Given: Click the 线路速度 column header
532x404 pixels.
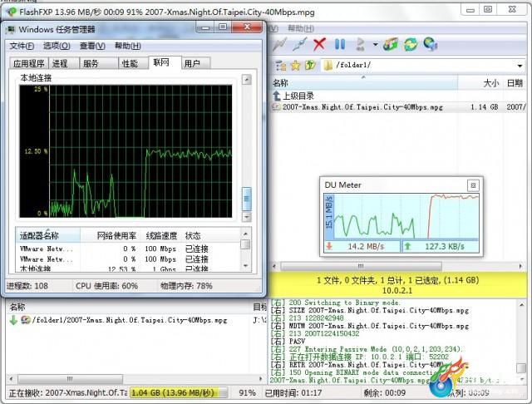Looking at the screenshot, I should [161, 236].
